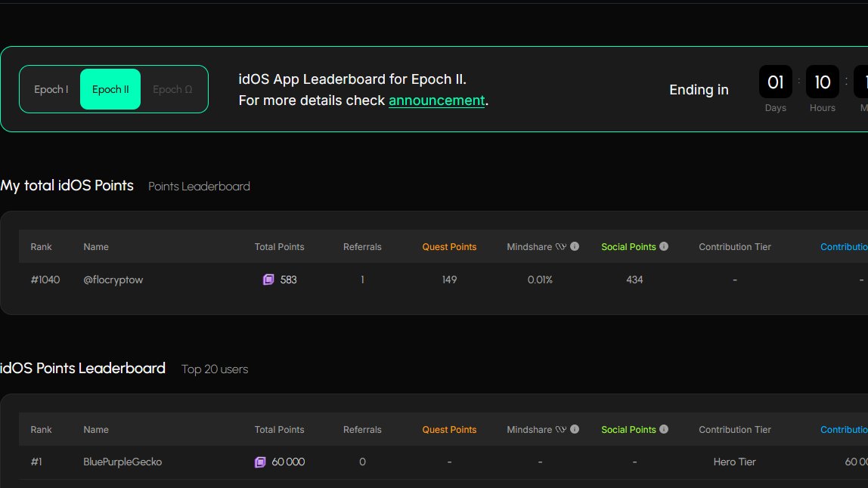Click the 434 social points value
This screenshot has height=488, width=868.
point(634,280)
